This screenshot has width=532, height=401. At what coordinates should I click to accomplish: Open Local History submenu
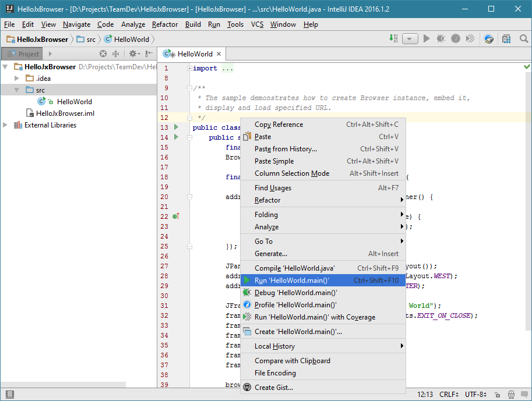[x=323, y=346]
